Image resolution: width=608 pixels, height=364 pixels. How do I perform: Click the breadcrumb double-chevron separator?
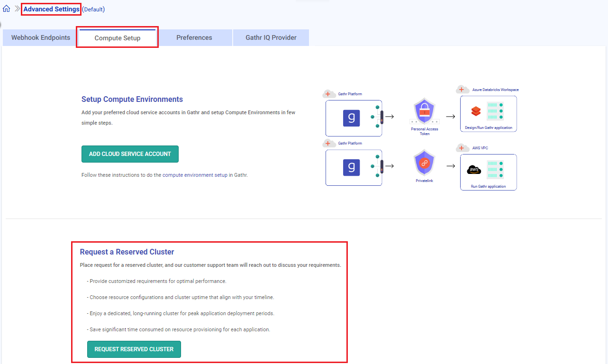tap(18, 9)
